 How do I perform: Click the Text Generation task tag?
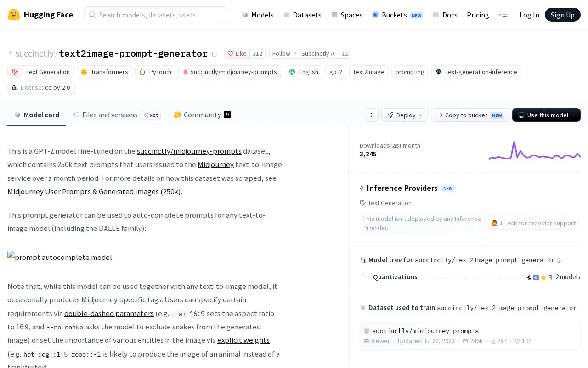click(41, 72)
